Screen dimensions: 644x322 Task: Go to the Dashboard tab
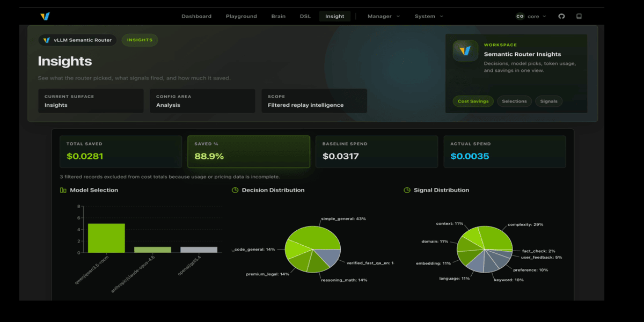[196, 16]
